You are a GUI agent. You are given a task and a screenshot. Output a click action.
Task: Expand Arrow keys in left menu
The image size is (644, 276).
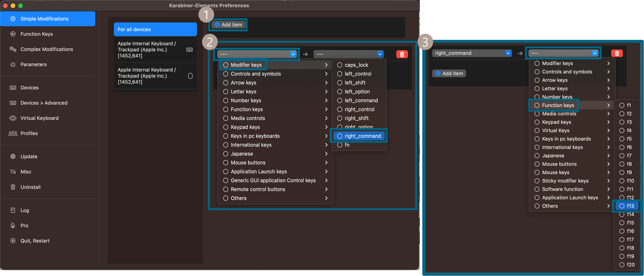pyautogui.click(x=275, y=83)
